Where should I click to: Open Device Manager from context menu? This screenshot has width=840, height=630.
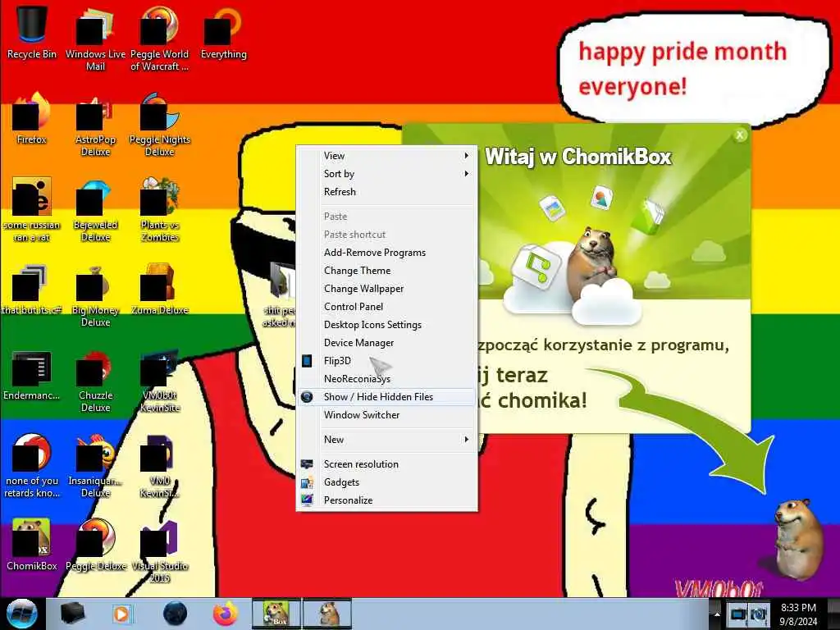[x=386, y=343]
